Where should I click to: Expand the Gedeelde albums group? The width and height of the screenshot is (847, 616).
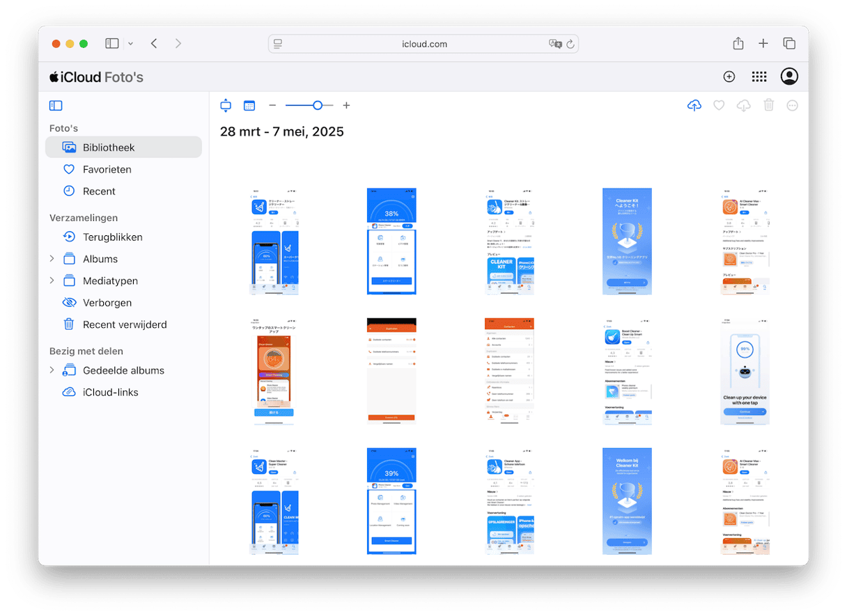point(52,370)
